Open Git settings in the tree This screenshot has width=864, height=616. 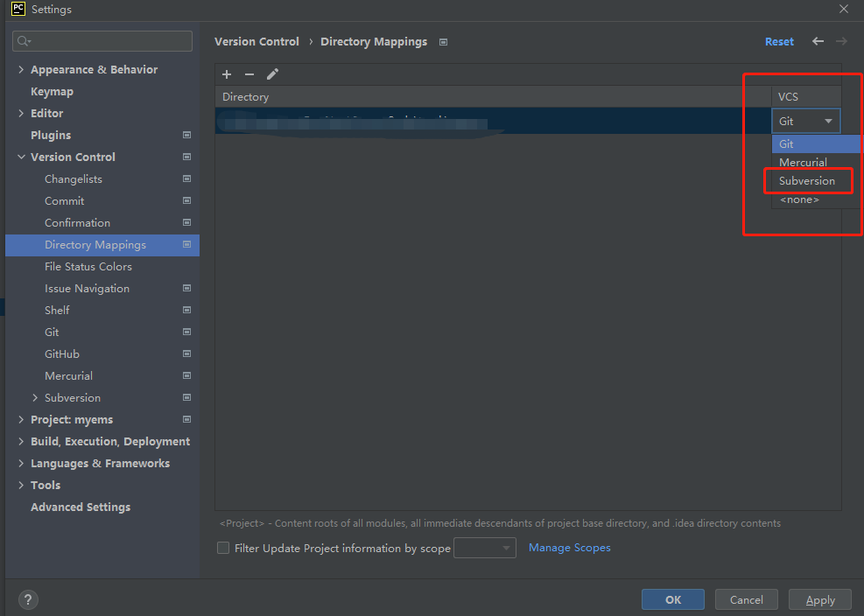52,332
